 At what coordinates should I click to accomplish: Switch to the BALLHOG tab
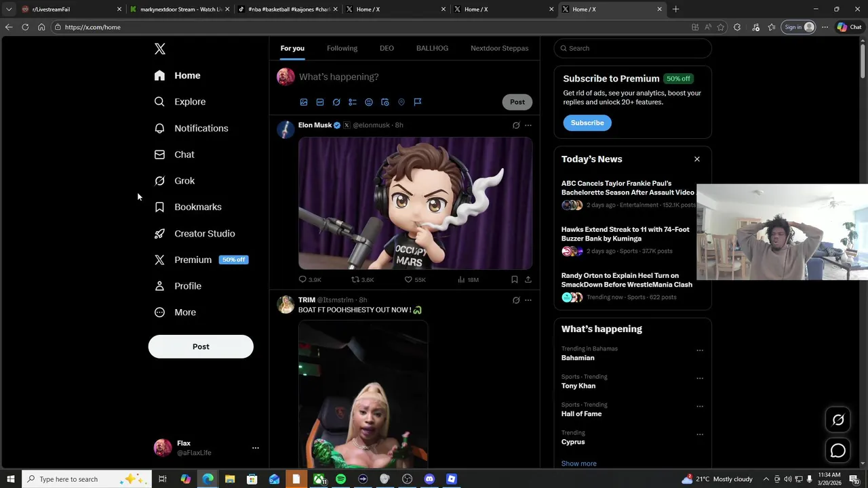pos(432,48)
